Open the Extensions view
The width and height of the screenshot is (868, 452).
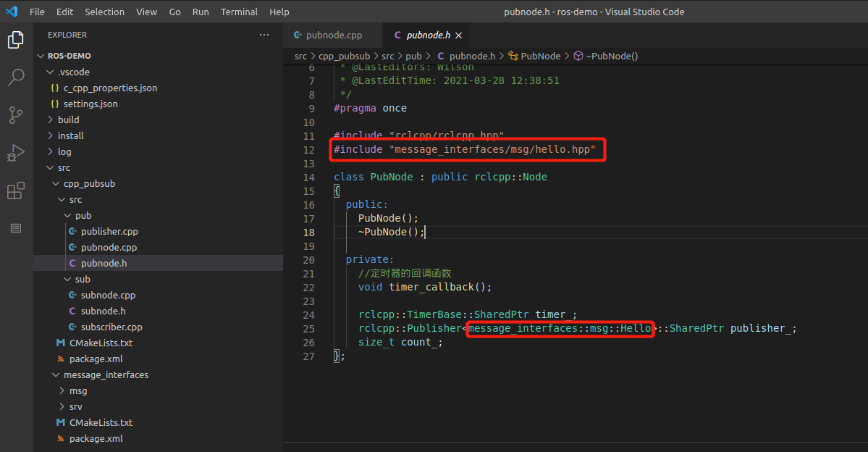[15, 191]
